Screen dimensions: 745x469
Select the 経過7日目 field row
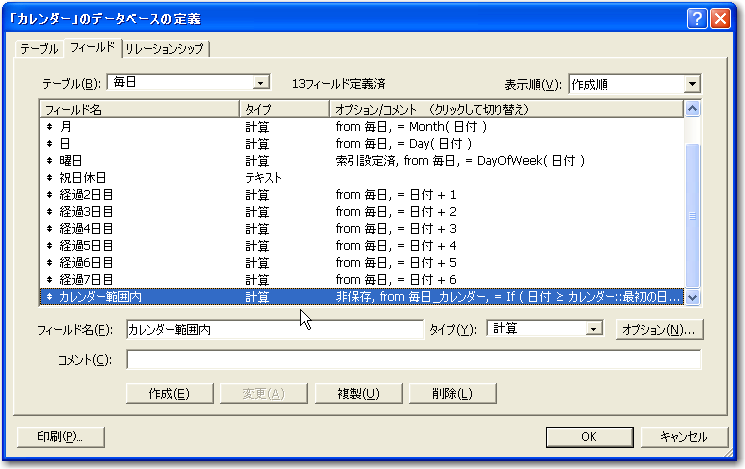coord(200,280)
